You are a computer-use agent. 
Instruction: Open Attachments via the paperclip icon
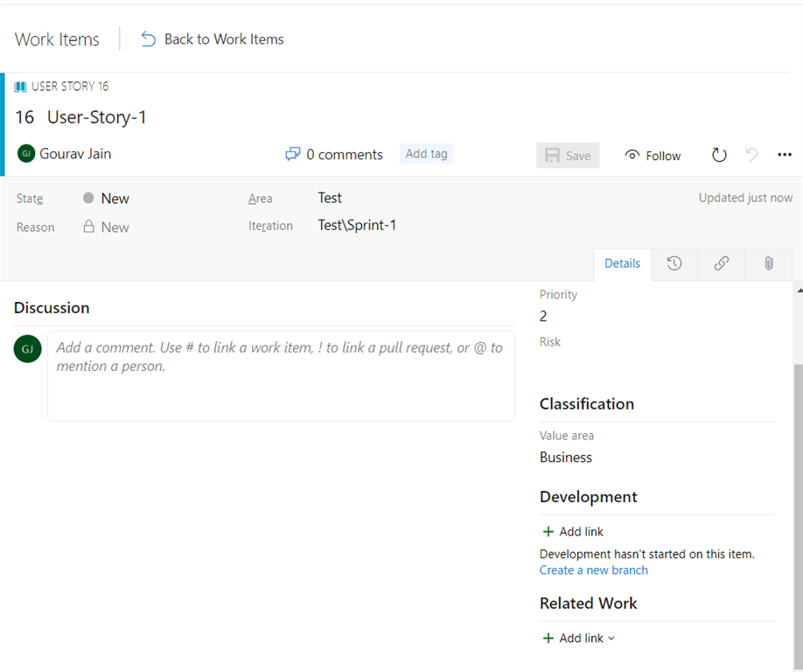tap(768, 263)
